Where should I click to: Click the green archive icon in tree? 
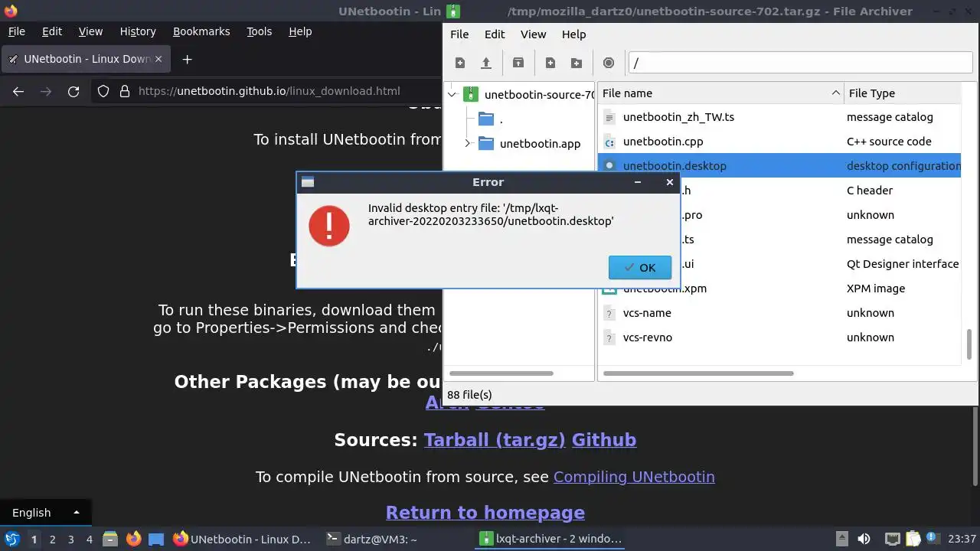pos(471,95)
